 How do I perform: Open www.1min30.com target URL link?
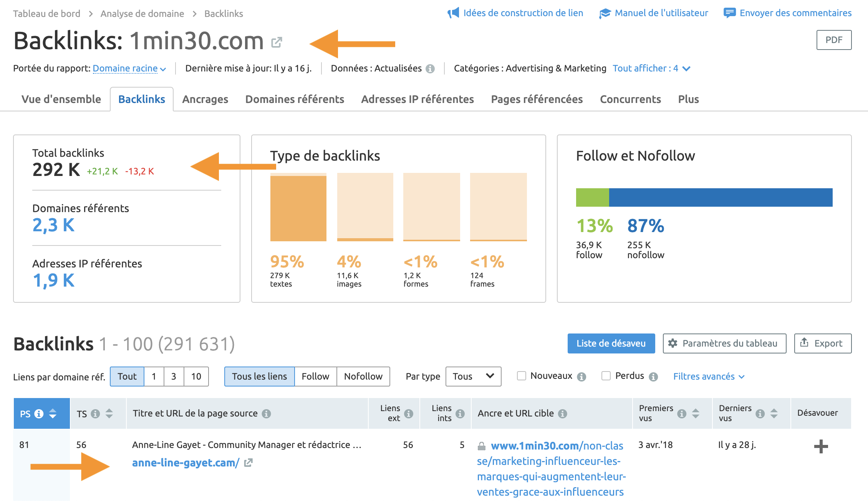click(x=552, y=469)
